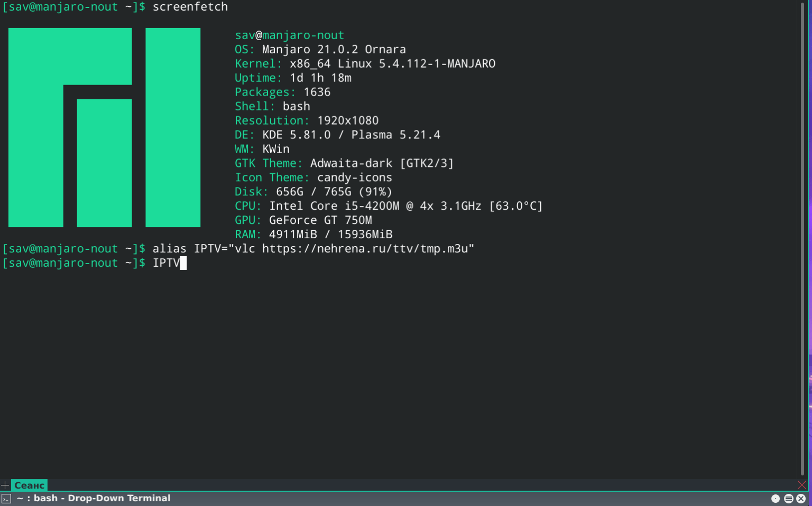Image resolution: width=812 pixels, height=506 pixels.
Task: Click the 'sav@manjaro-nout' screenfetch header
Action: coord(290,35)
